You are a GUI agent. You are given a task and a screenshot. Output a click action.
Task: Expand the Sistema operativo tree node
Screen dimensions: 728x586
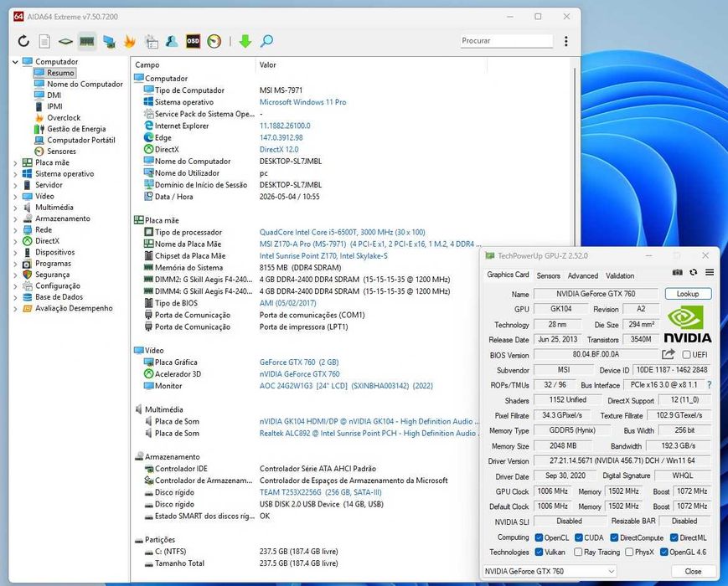pos(15,174)
